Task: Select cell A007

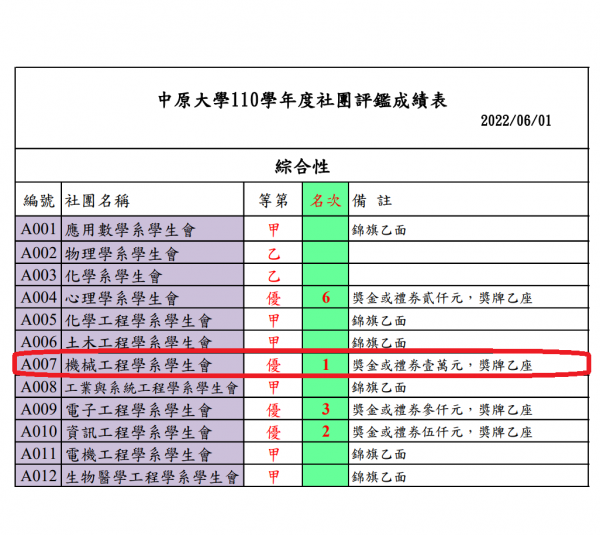Action: pos(39,364)
